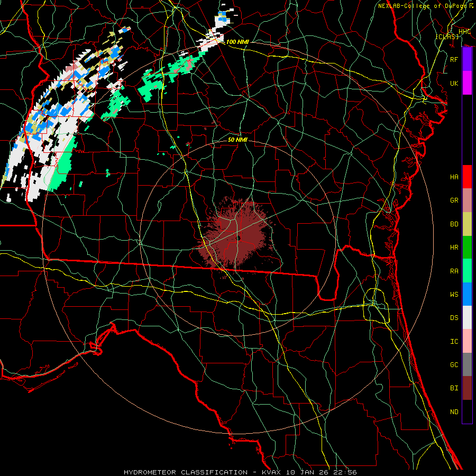Click the "RF" legend label
The height and width of the screenshot is (476, 476).
[x=454, y=59]
